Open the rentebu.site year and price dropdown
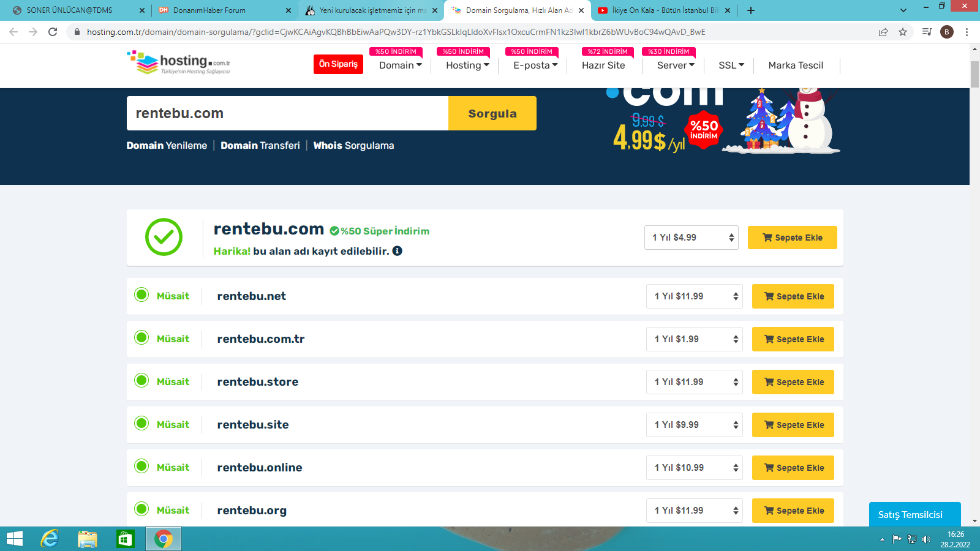 pyautogui.click(x=695, y=425)
